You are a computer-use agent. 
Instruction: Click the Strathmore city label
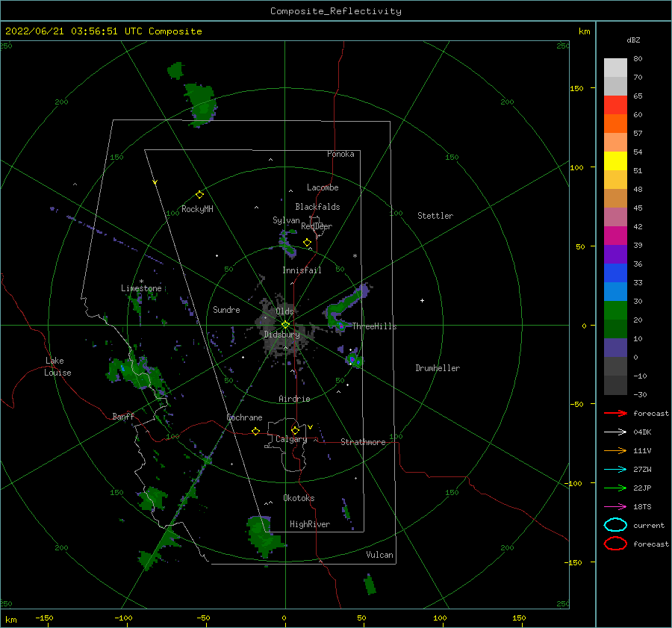coord(363,442)
